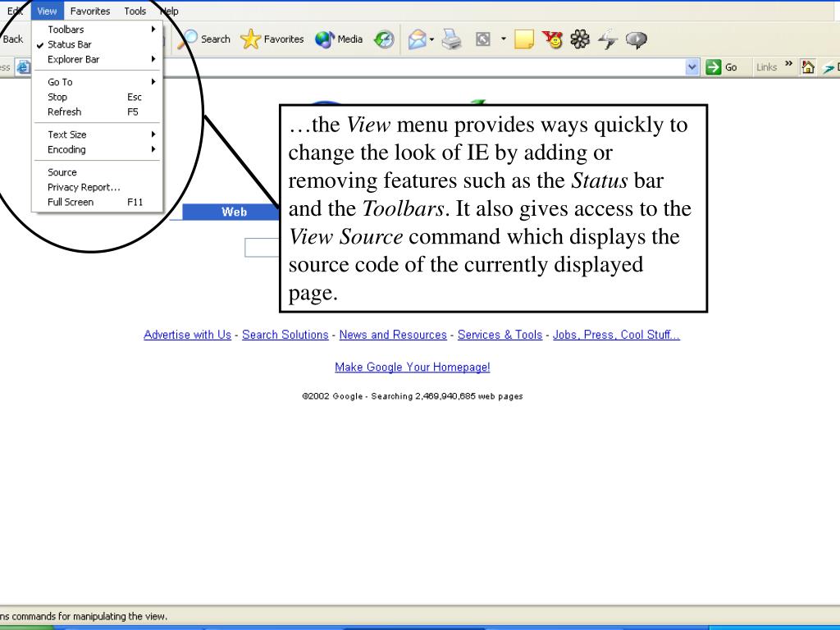
Task: Click the green Go arrow button
Action: pos(713,67)
